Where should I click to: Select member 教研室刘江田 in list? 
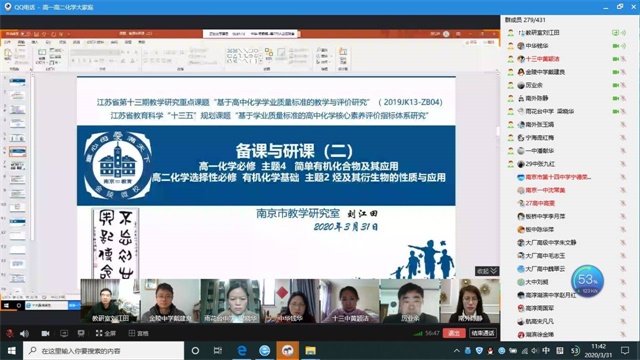(x=542, y=33)
